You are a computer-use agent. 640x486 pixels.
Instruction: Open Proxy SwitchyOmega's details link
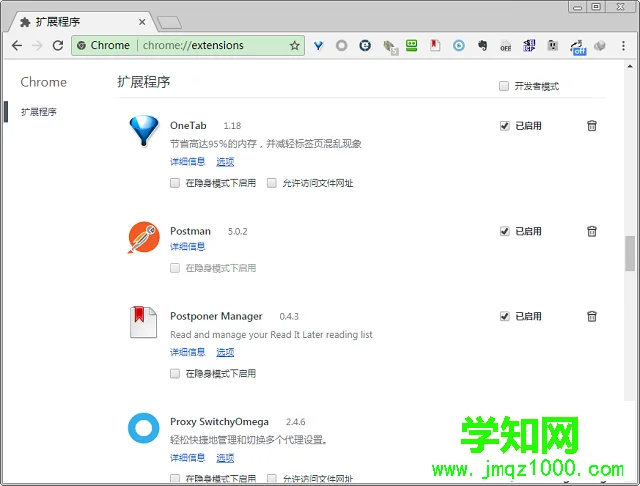click(x=187, y=457)
